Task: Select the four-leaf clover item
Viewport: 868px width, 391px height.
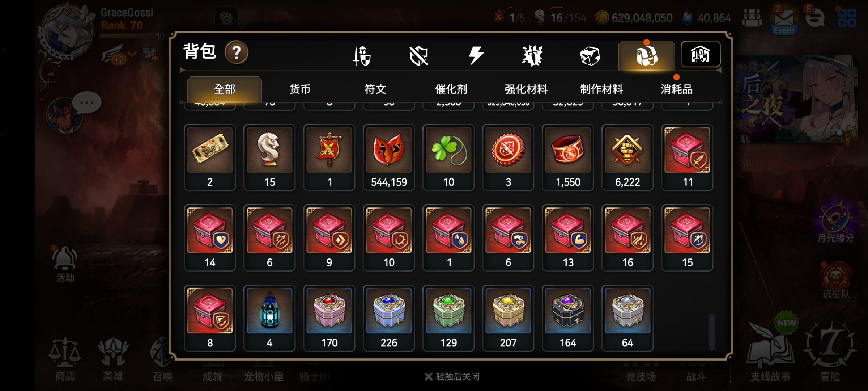Action: tap(448, 157)
